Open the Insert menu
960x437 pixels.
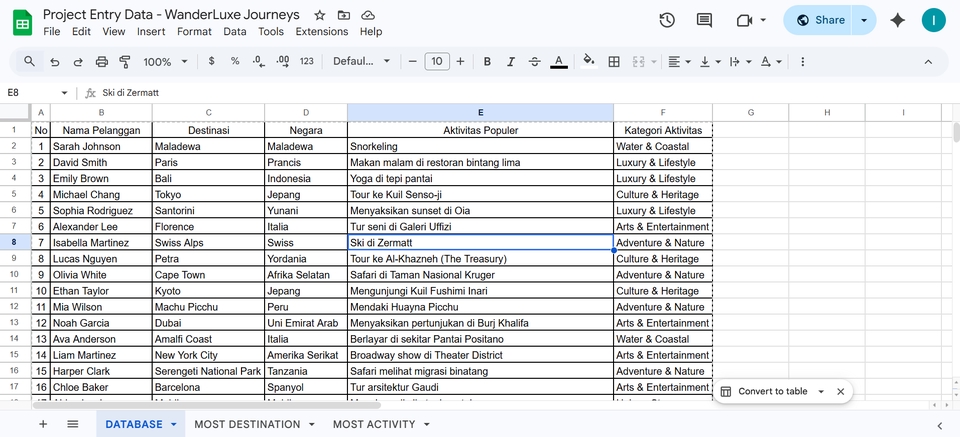click(x=151, y=31)
